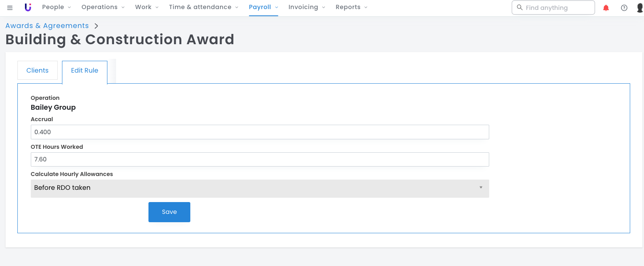
Task: Open the Invoicing menu
Action: pyautogui.click(x=306, y=7)
